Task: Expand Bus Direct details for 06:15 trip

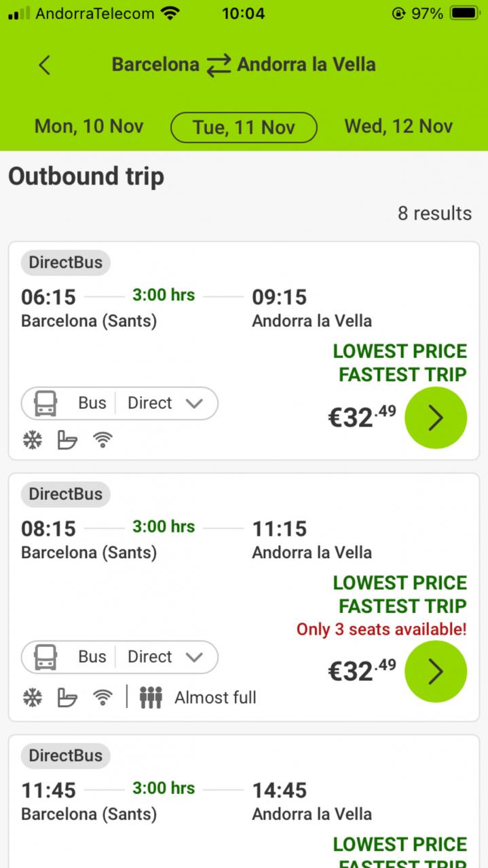Action: (x=193, y=403)
